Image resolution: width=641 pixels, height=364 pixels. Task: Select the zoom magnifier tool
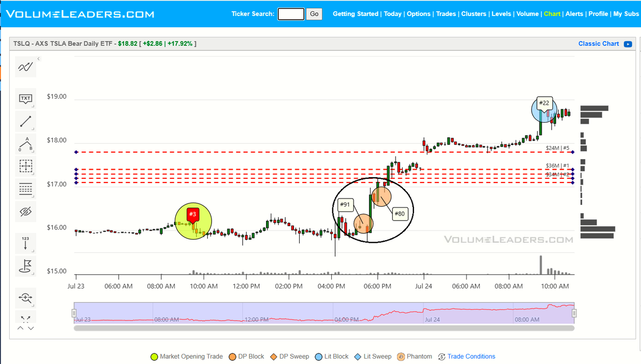click(x=26, y=298)
